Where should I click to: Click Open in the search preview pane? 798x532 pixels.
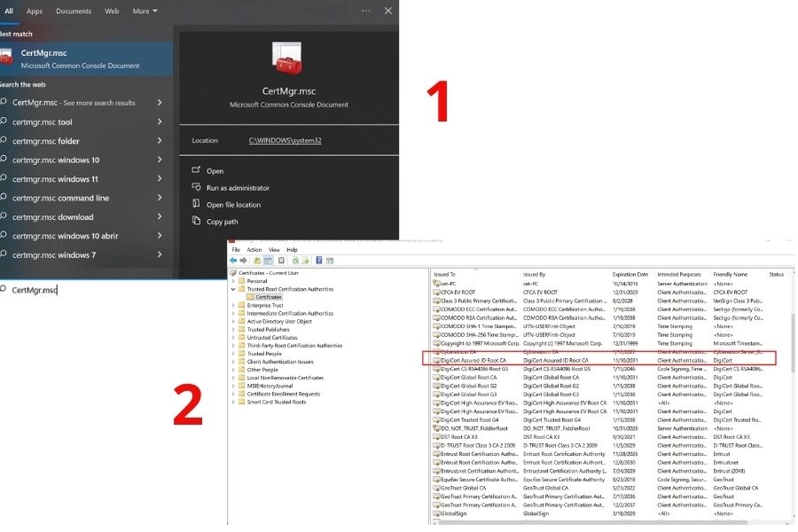tap(215, 171)
